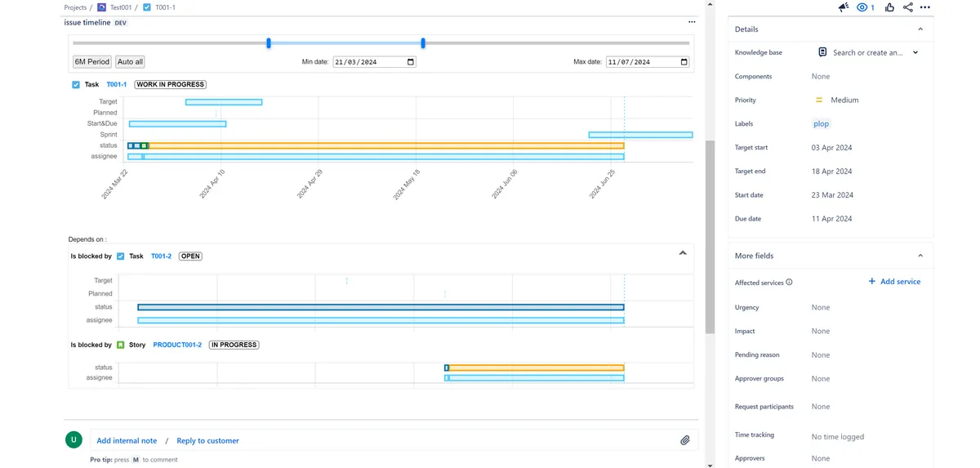
Task: Collapse the More fields panel chevron
Action: (920, 256)
